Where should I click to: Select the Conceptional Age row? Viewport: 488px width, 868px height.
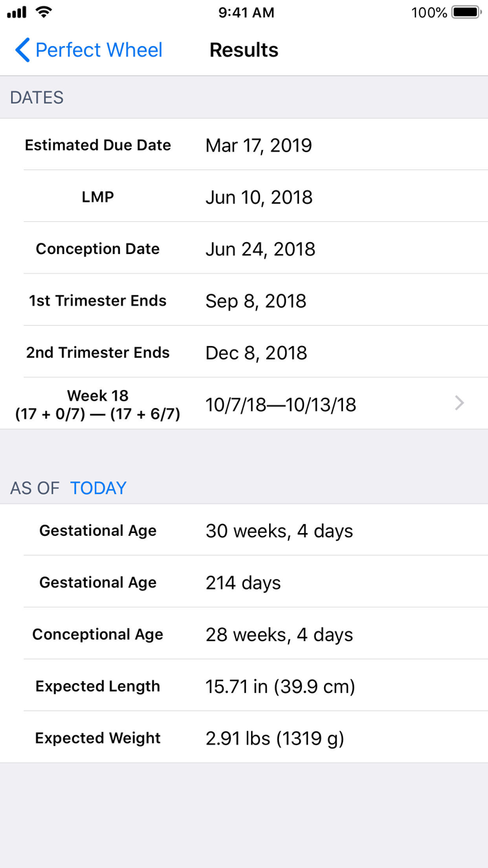(244, 634)
